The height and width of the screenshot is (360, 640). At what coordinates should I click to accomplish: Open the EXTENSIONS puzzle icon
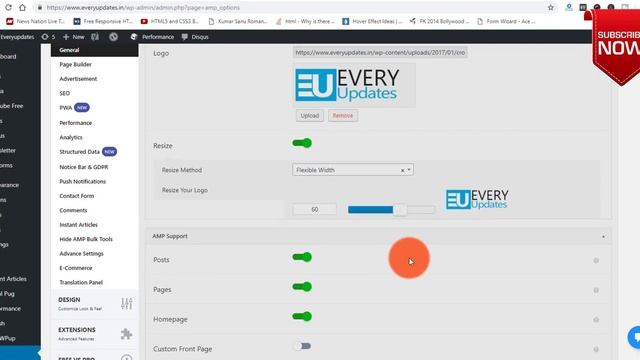pyautogui.click(x=127, y=334)
